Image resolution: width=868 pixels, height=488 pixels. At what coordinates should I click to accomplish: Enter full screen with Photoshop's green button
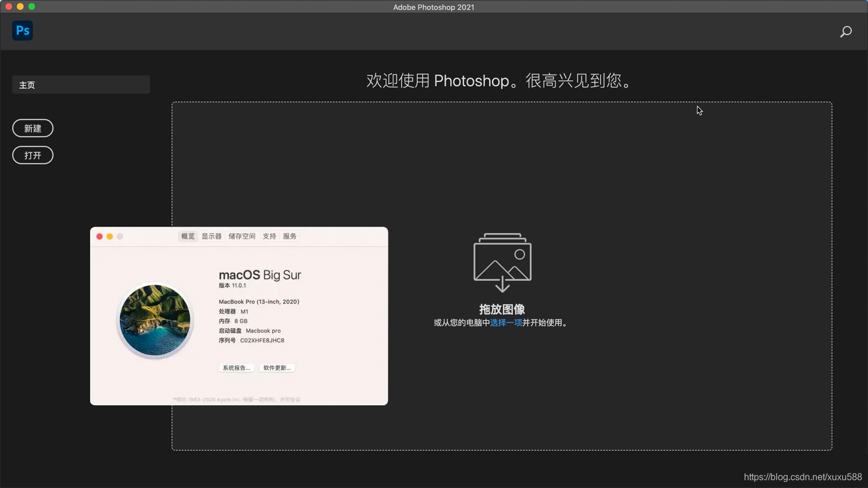tap(32, 6)
